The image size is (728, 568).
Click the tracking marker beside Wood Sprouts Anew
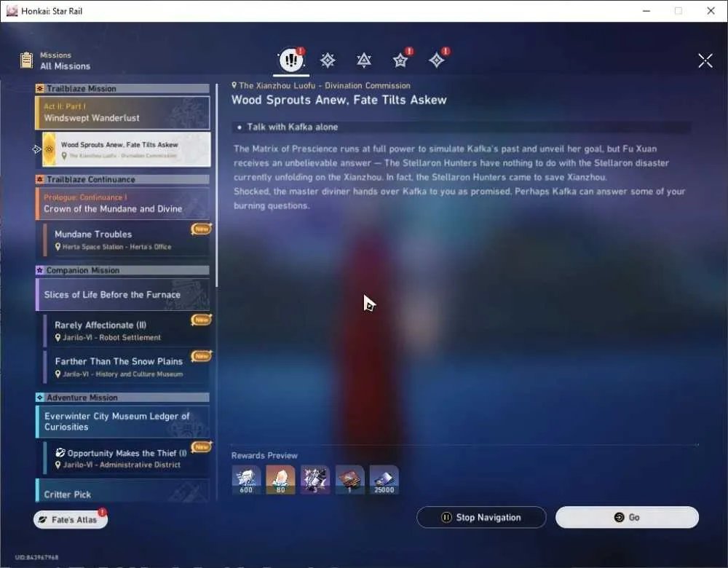click(37, 149)
